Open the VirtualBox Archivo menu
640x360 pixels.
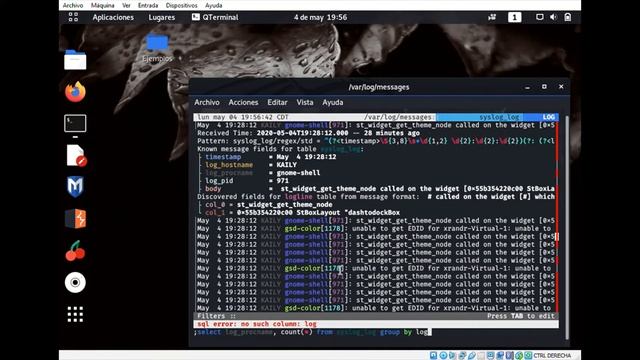(73, 5)
